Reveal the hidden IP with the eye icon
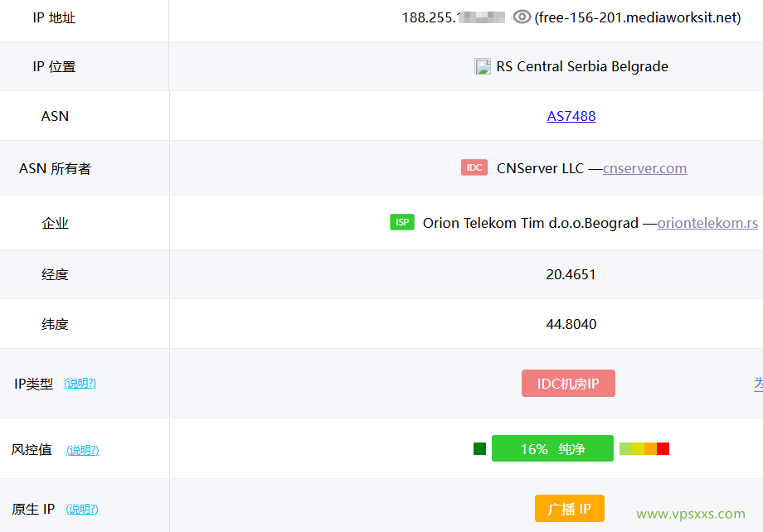This screenshot has height=532, width=763. (x=522, y=17)
